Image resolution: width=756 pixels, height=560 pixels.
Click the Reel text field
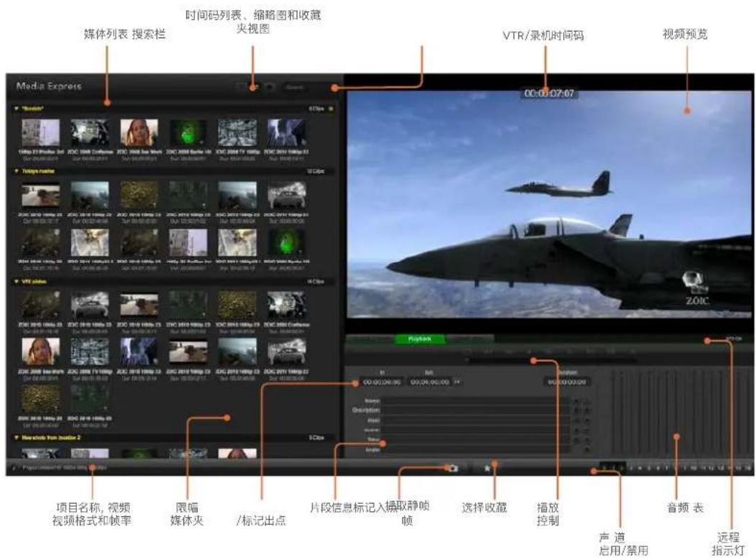pos(475,421)
